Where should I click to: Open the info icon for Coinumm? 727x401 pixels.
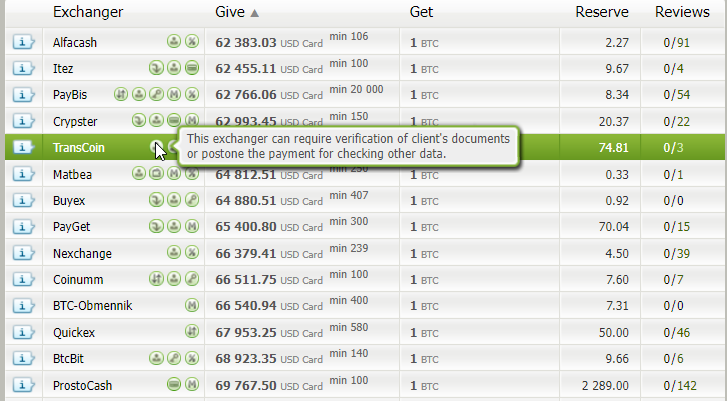point(23,280)
